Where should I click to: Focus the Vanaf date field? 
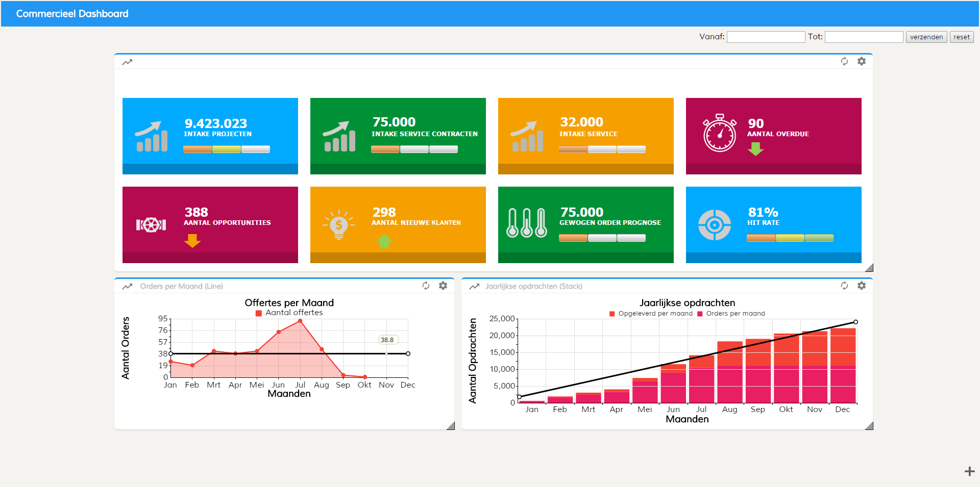[766, 37]
